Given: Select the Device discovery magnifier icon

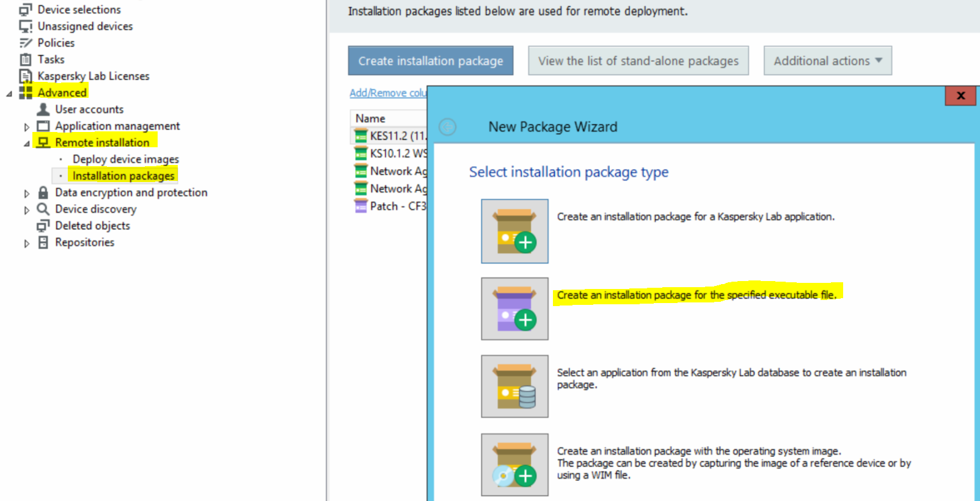Looking at the screenshot, I should pyautogui.click(x=43, y=209).
